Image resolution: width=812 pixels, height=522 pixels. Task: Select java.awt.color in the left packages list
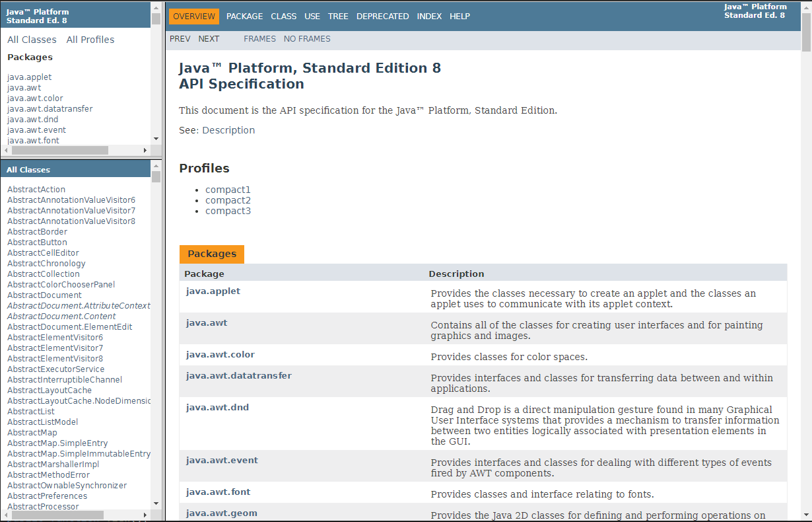tap(35, 98)
